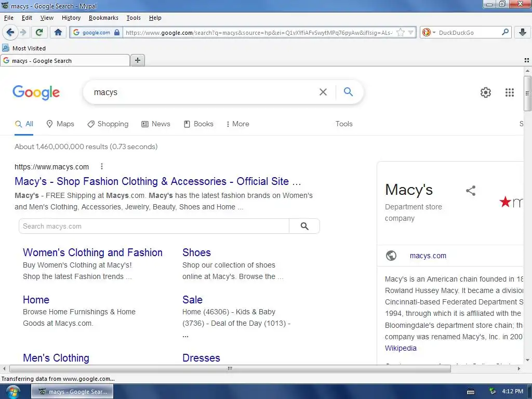Click the taskbar clock showing 4:12 PM

coord(512,391)
